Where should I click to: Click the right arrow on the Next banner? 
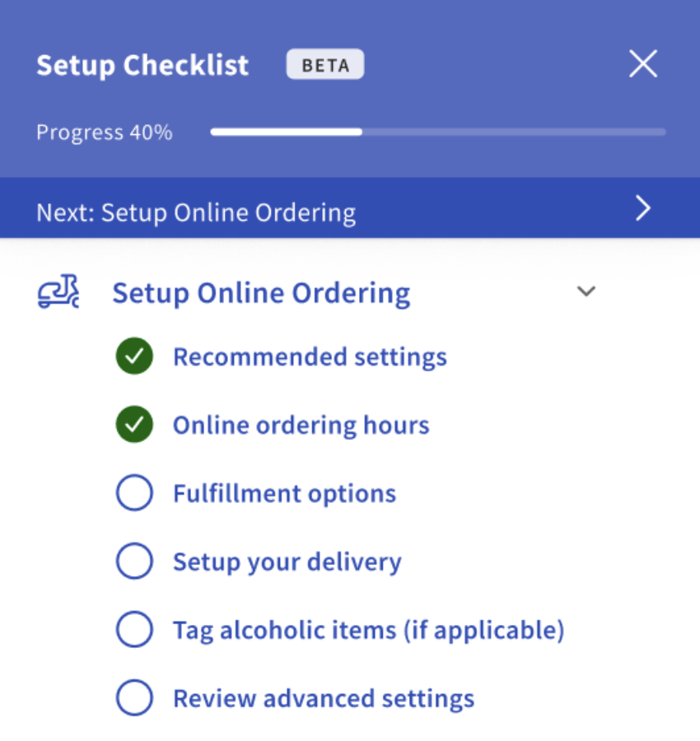[642, 209]
